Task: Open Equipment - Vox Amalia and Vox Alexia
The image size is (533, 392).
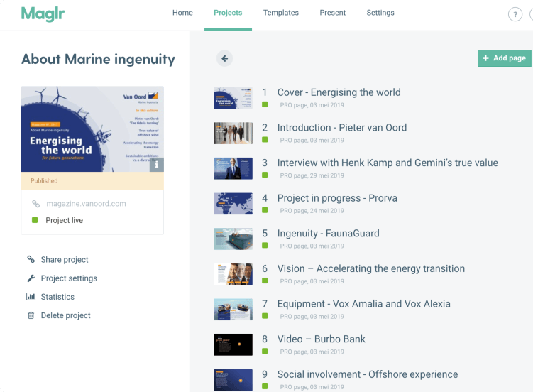Action: point(363,304)
